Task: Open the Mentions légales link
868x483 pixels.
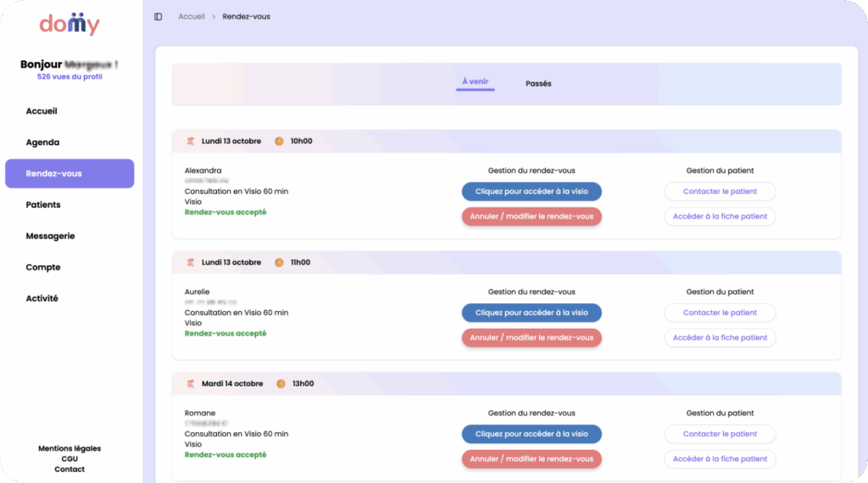Action: point(70,448)
